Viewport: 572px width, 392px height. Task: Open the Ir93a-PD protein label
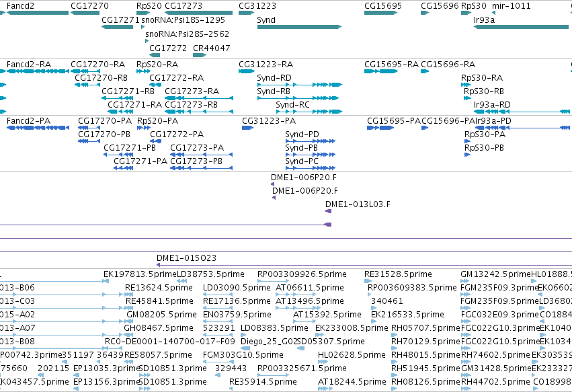coord(493,121)
